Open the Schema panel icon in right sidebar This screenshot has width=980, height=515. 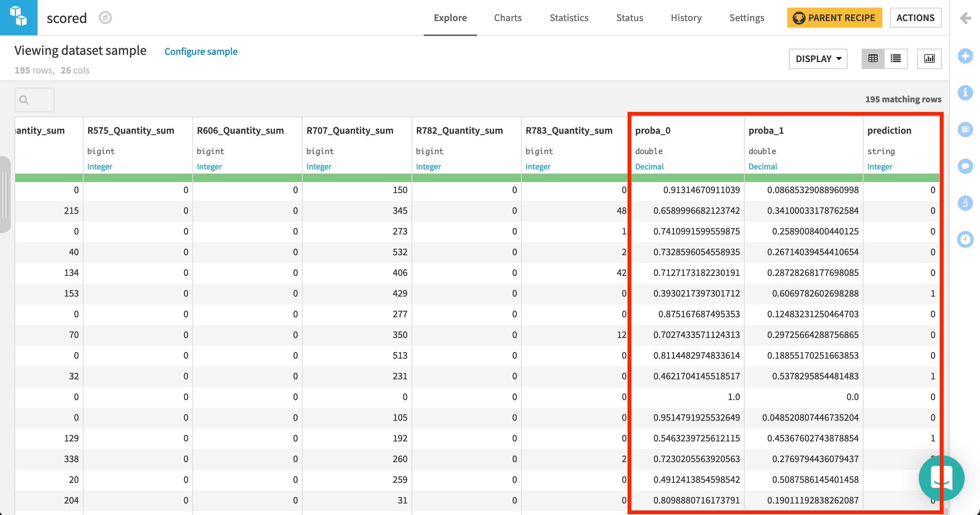pos(965,130)
